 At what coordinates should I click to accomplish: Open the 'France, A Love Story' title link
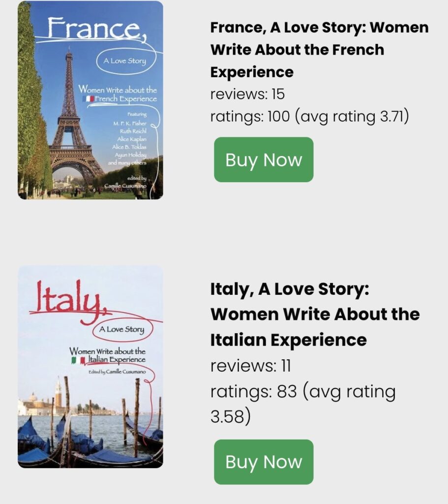point(319,50)
